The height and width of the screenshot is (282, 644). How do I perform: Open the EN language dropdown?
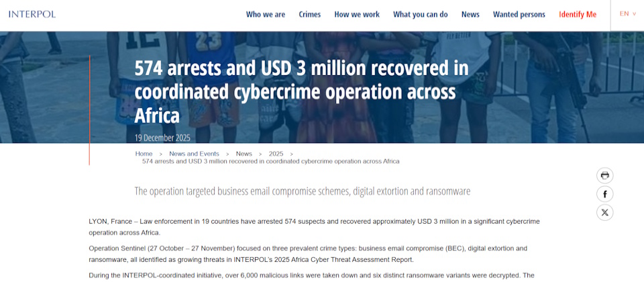pyautogui.click(x=628, y=14)
